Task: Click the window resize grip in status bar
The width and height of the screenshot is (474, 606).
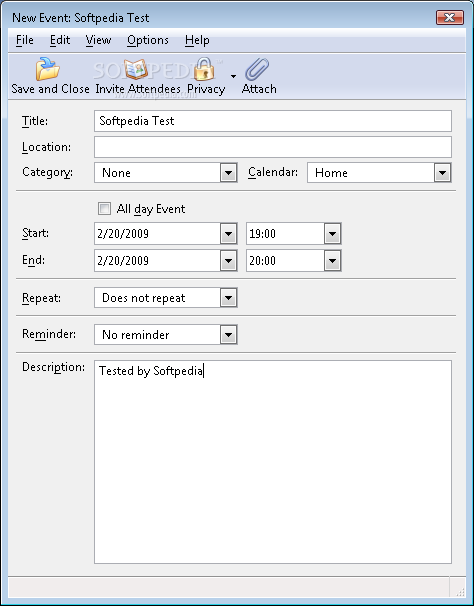Action: pyautogui.click(x=459, y=591)
